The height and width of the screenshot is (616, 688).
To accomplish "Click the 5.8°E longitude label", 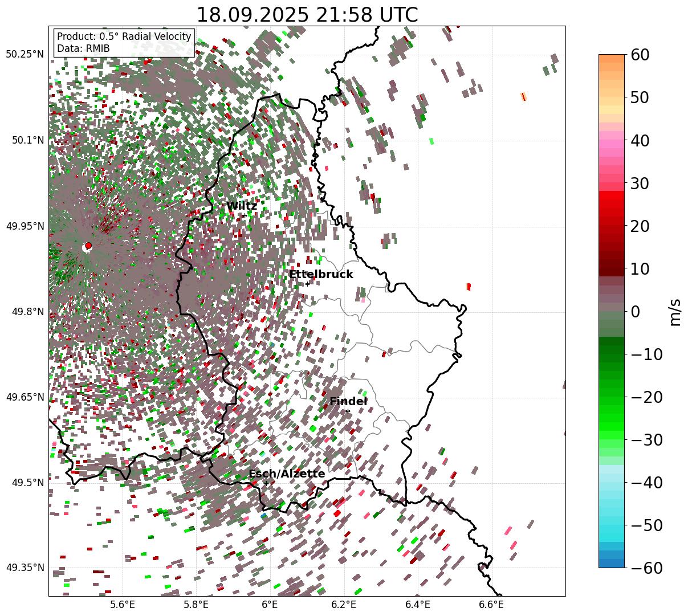I will tap(196, 605).
